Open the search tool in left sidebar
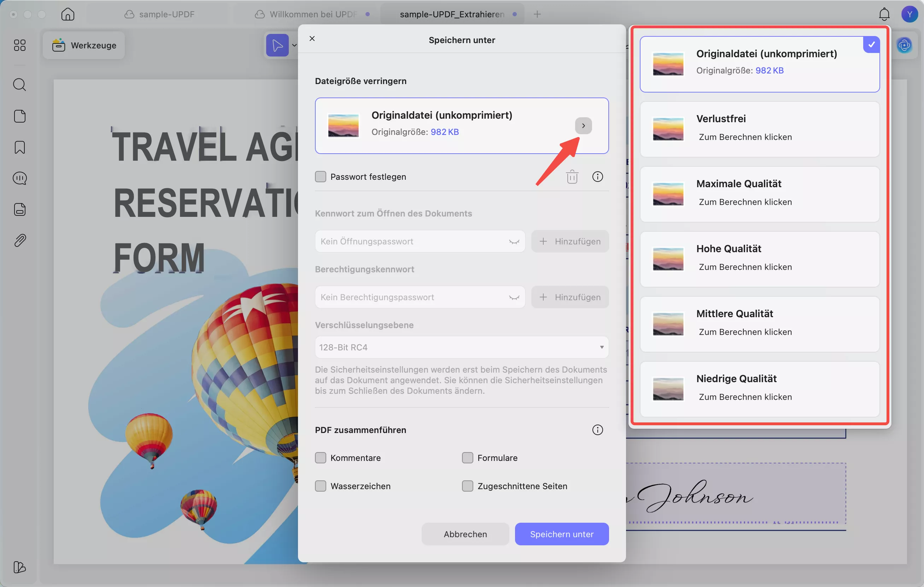The width and height of the screenshot is (924, 587). click(x=19, y=84)
